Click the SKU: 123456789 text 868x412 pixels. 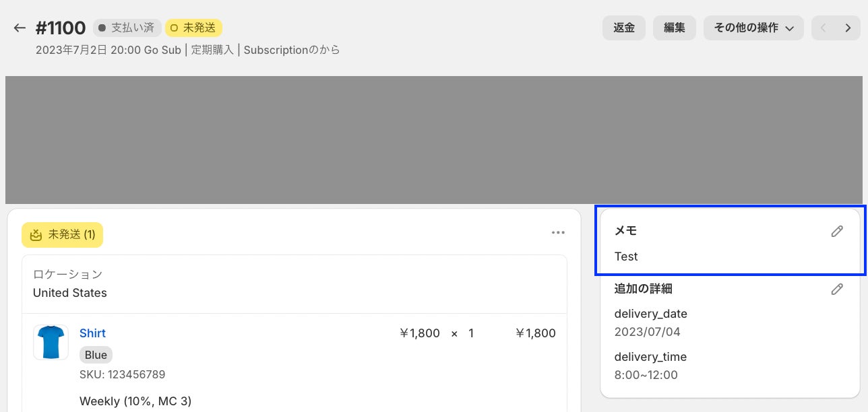point(122,374)
